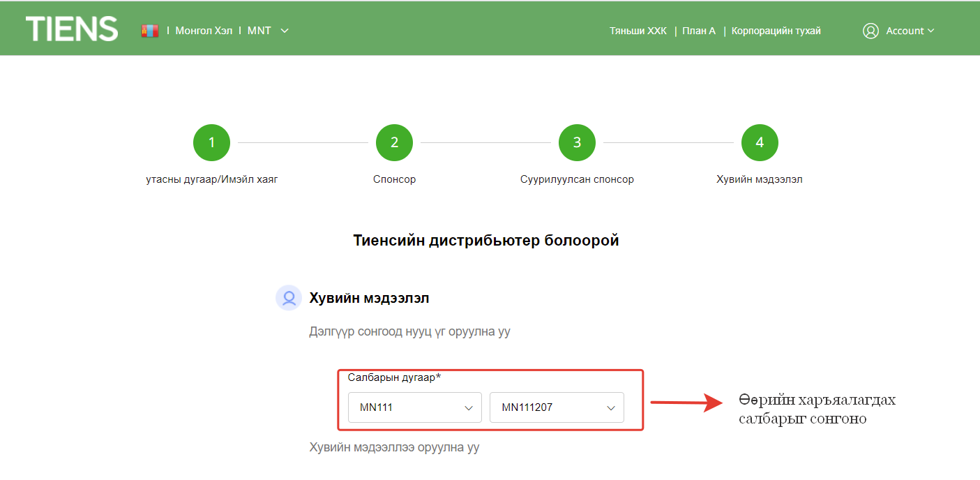Viewport: 980px width, 480px height.
Task: Click the Account user avatar icon
Action: coord(870,31)
